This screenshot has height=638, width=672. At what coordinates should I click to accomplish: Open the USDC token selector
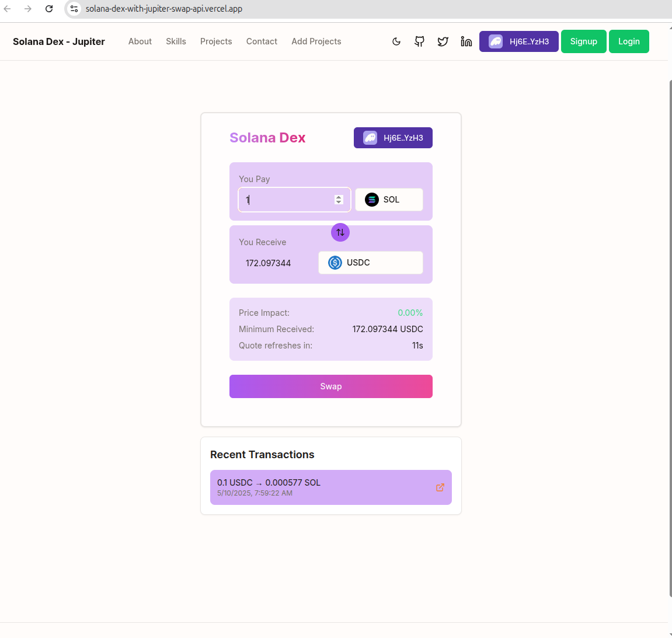coord(370,263)
